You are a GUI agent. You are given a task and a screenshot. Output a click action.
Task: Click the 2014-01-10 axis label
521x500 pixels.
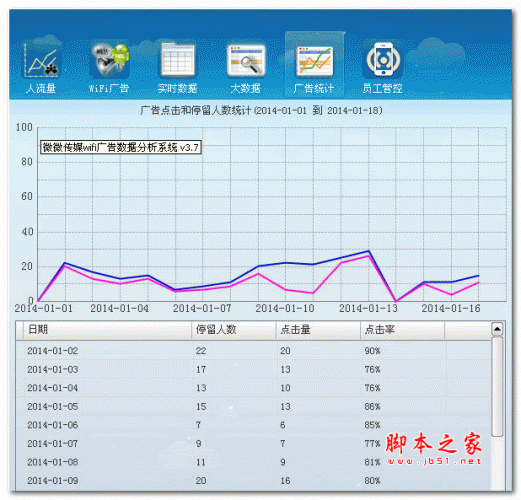point(285,308)
